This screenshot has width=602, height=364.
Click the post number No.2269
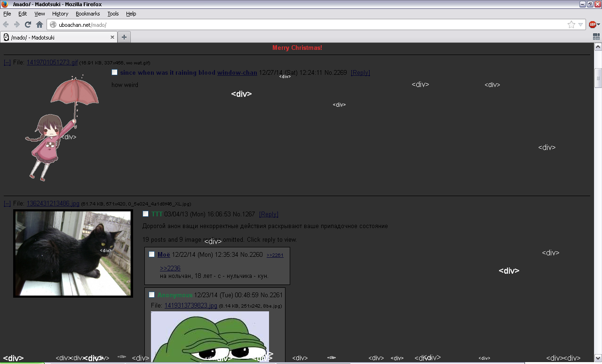tap(336, 73)
